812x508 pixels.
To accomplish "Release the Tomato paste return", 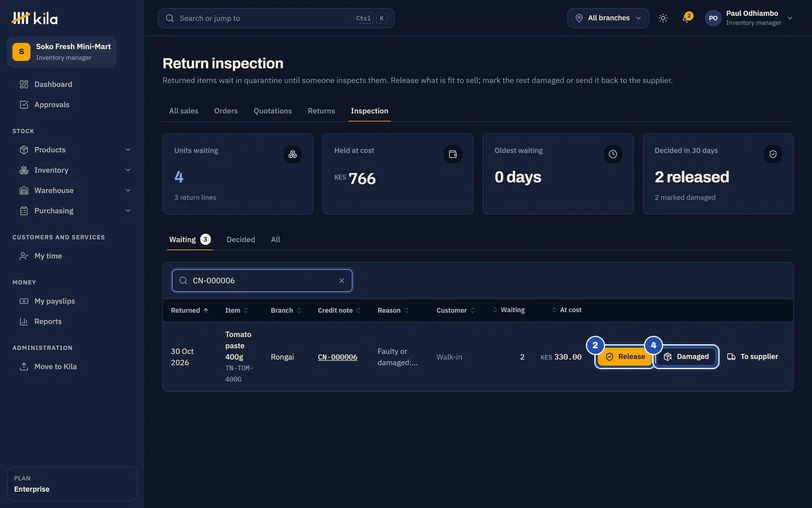I will [625, 357].
